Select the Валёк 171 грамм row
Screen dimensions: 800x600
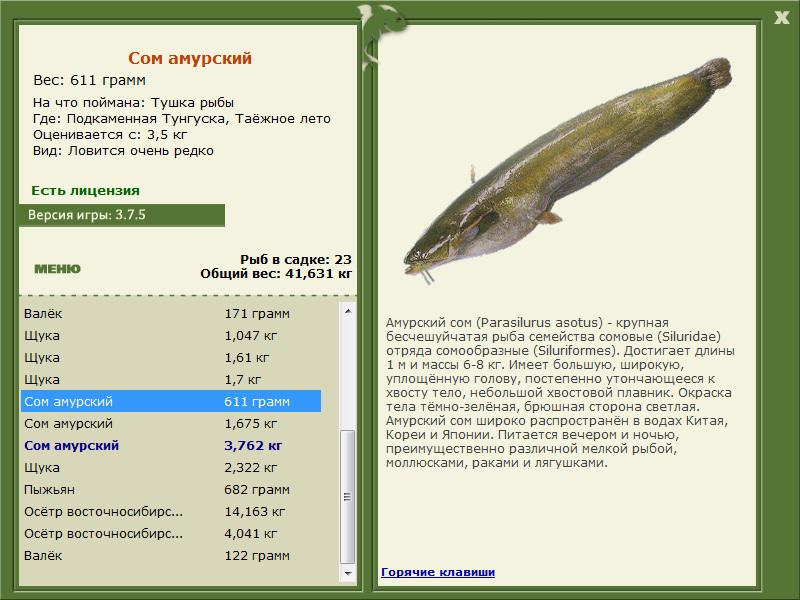(x=171, y=313)
